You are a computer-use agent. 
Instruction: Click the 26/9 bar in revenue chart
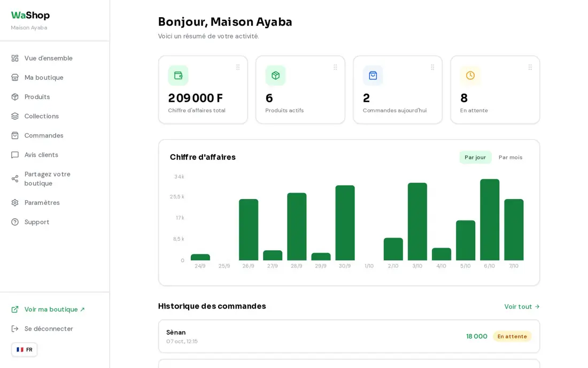click(249, 229)
